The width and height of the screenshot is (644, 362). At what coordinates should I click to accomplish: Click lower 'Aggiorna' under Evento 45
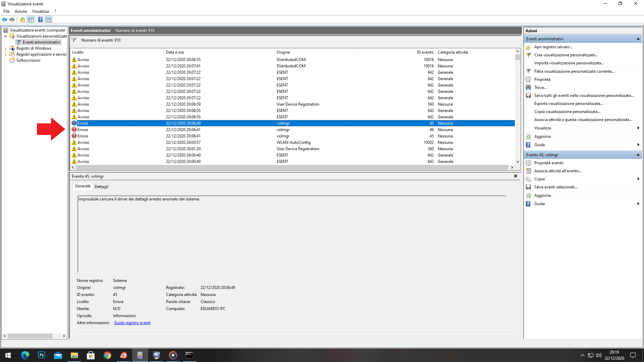point(542,195)
